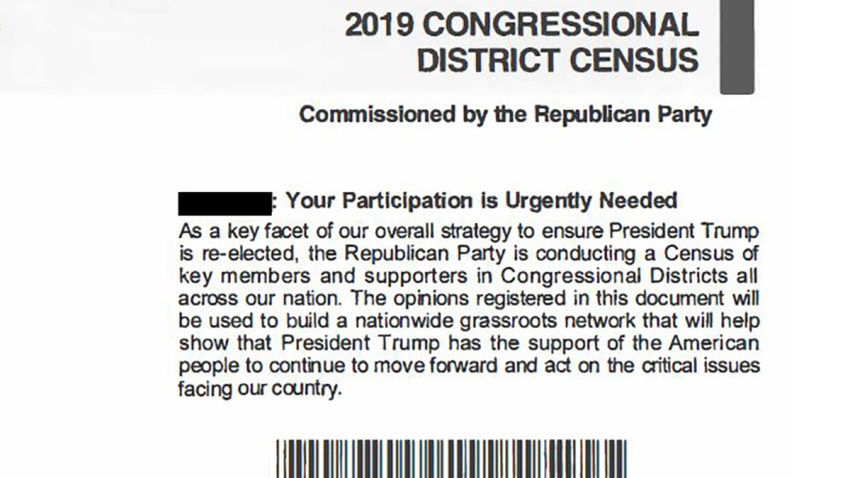The width and height of the screenshot is (850, 478).
Task: Click the final line 'facing our country.'
Action: coord(260,389)
